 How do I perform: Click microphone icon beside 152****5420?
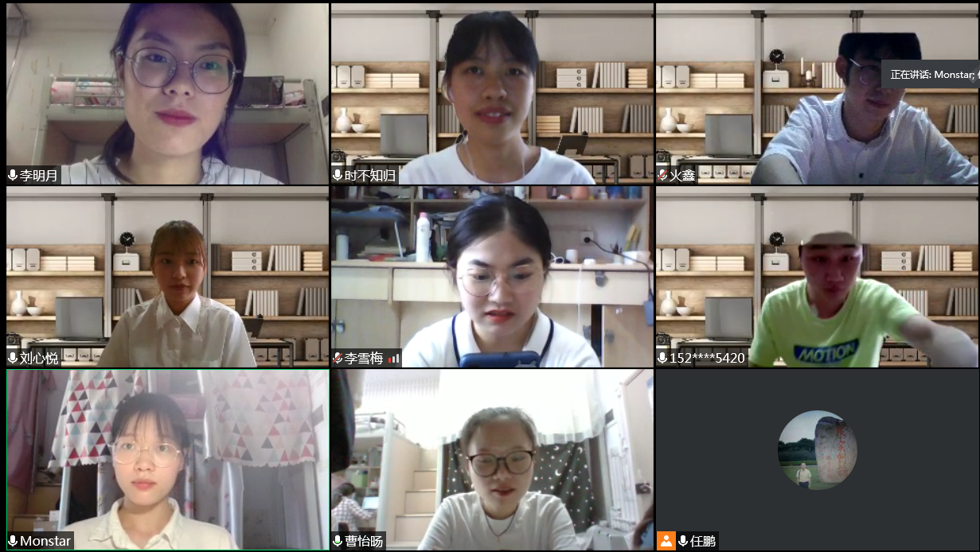(x=662, y=359)
